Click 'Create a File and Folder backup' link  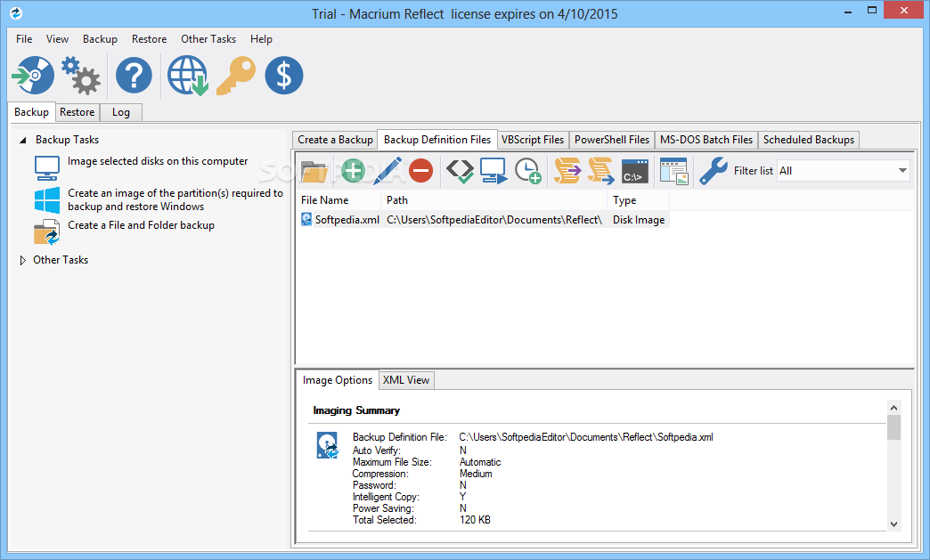tap(141, 225)
